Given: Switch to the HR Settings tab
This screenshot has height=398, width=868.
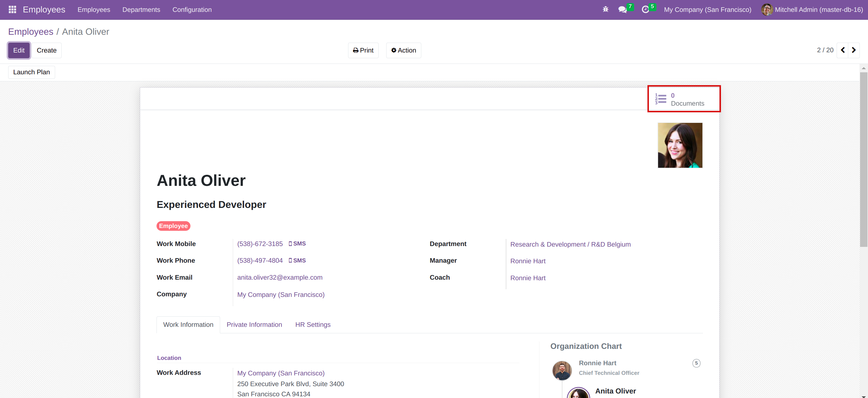Looking at the screenshot, I should [313, 325].
